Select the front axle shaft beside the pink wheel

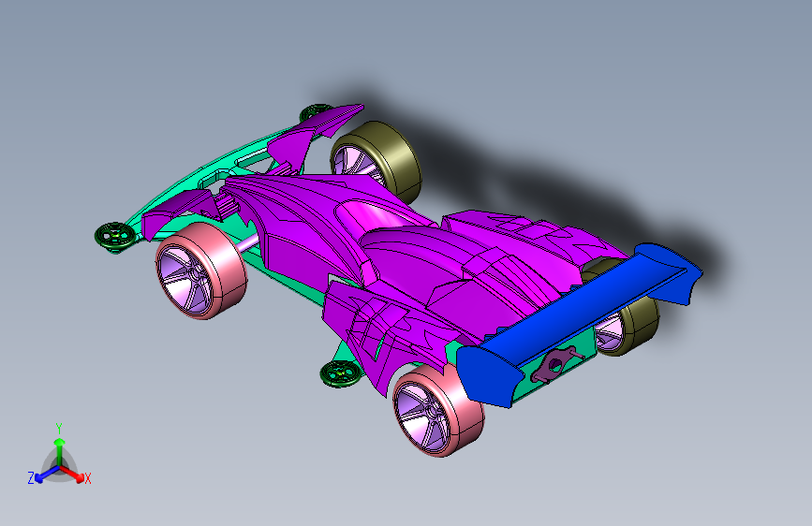pyautogui.click(x=248, y=242)
